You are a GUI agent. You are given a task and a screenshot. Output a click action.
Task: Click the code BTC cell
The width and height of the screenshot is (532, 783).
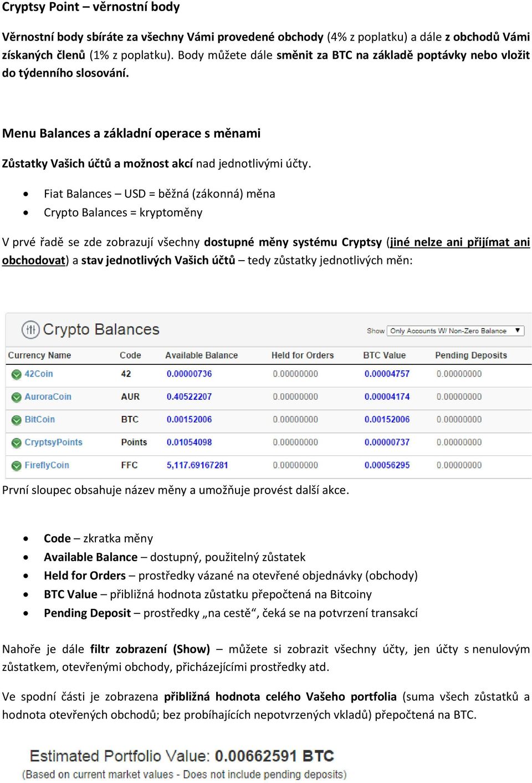pyautogui.click(x=130, y=419)
